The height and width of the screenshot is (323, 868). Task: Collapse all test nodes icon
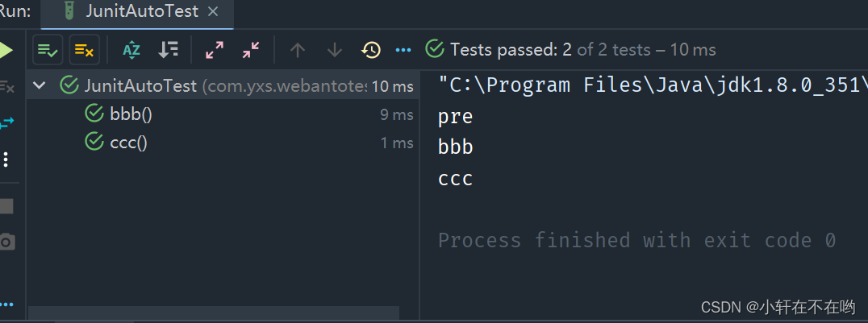point(251,50)
